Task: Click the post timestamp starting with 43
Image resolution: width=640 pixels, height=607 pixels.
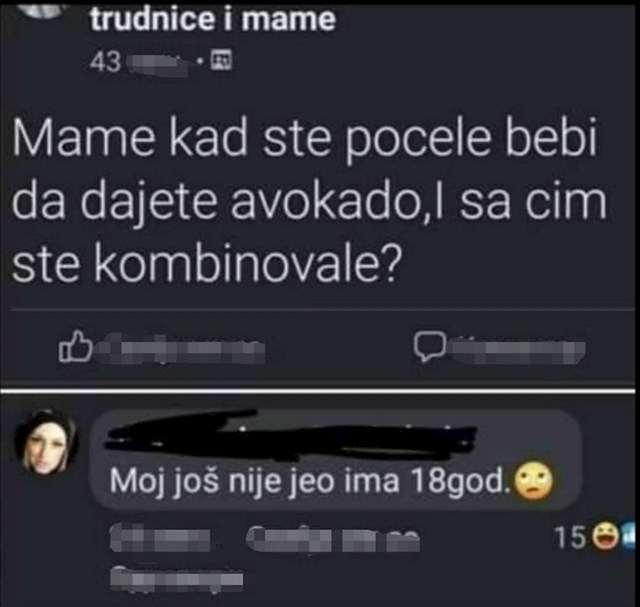Action: point(138,62)
